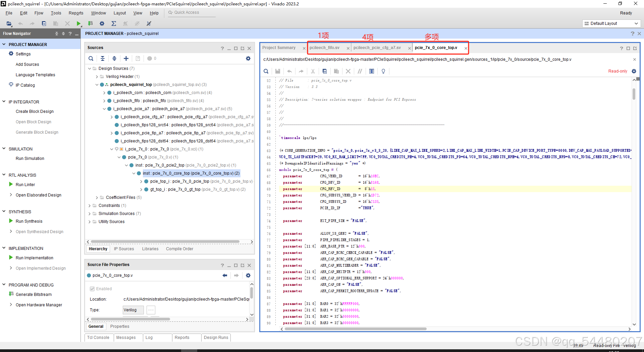
Task: Open Source File Properties gear settings
Action: pyautogui.click(x=248, y=275)
